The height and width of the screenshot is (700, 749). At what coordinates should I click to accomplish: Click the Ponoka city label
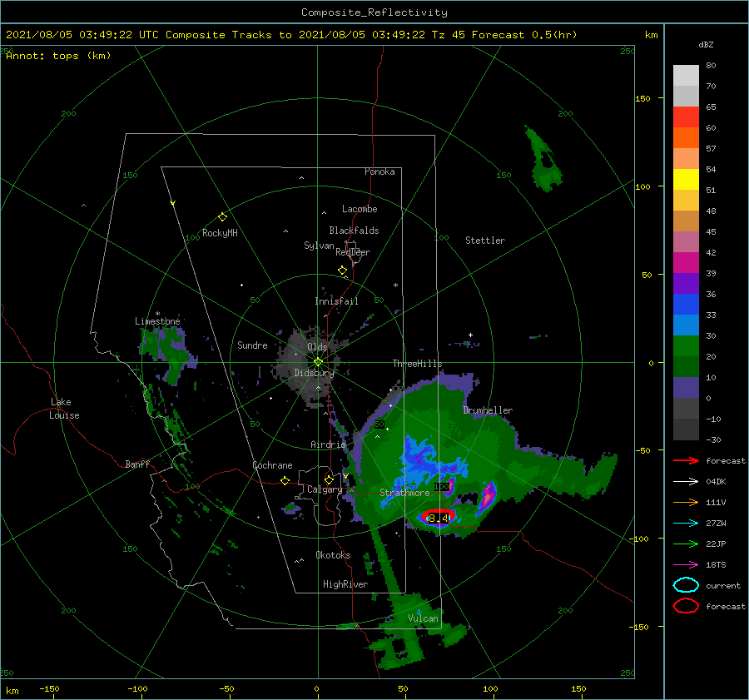point(379,171)
